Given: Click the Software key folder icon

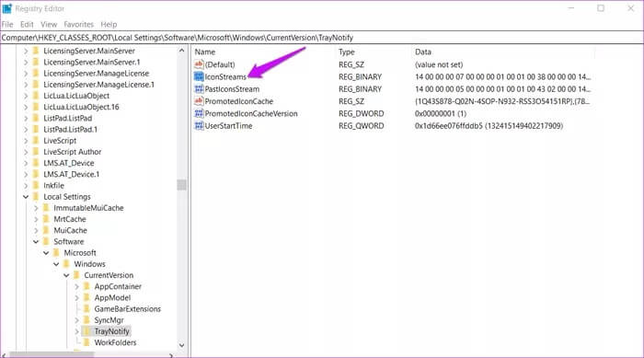Looking at the screenshot, I should pyautogui.click(x=46, y=242).
